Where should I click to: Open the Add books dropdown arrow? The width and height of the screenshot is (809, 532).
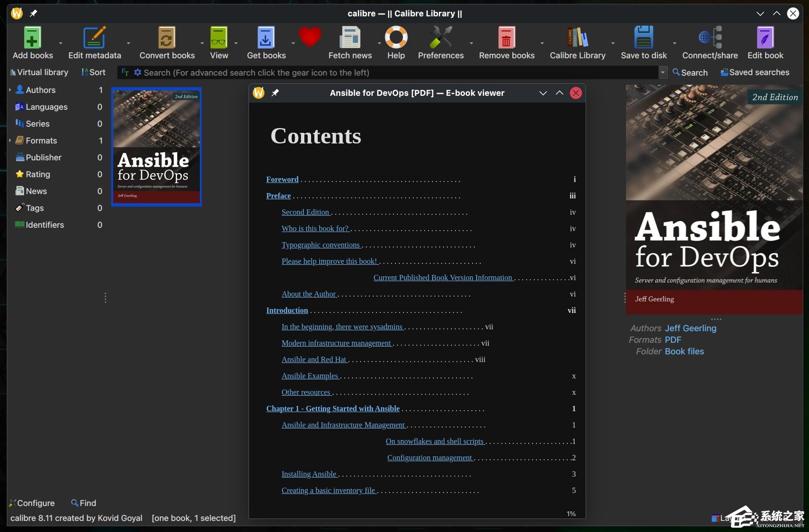60,43
